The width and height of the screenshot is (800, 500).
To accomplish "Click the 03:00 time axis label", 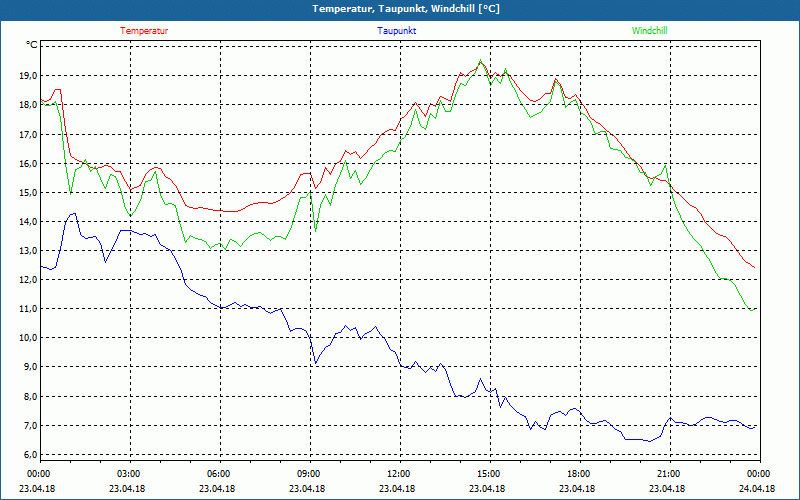I will pyautogui.click(x=131, y=473).
